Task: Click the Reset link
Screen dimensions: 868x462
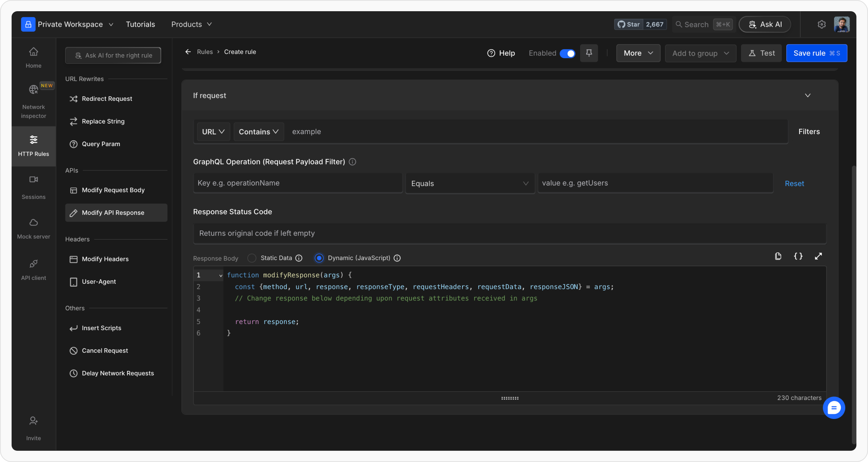Action: click(x=794, y=184)
